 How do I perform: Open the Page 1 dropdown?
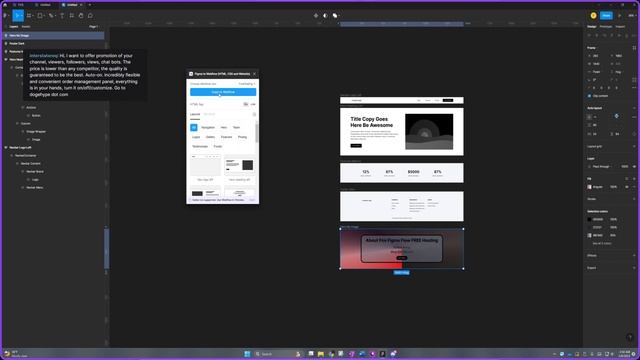[x=93, y=27]
